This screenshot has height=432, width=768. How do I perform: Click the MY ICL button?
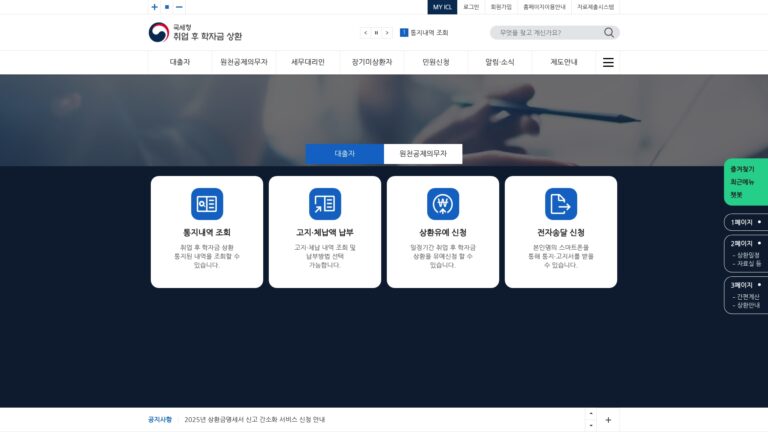pyautogui.click(x=442, y=7)
